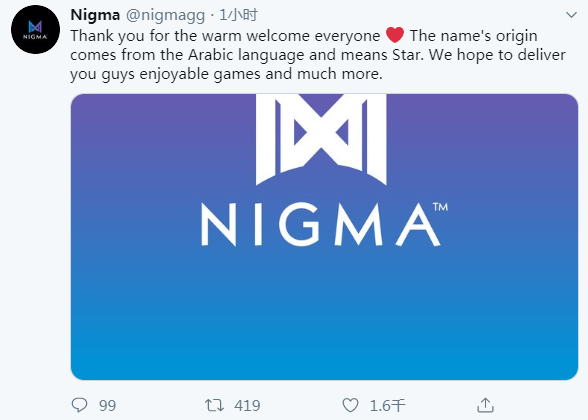Like the tweet with the heart icon
This screenshot has width=588, height=420.
click(350, 405)
